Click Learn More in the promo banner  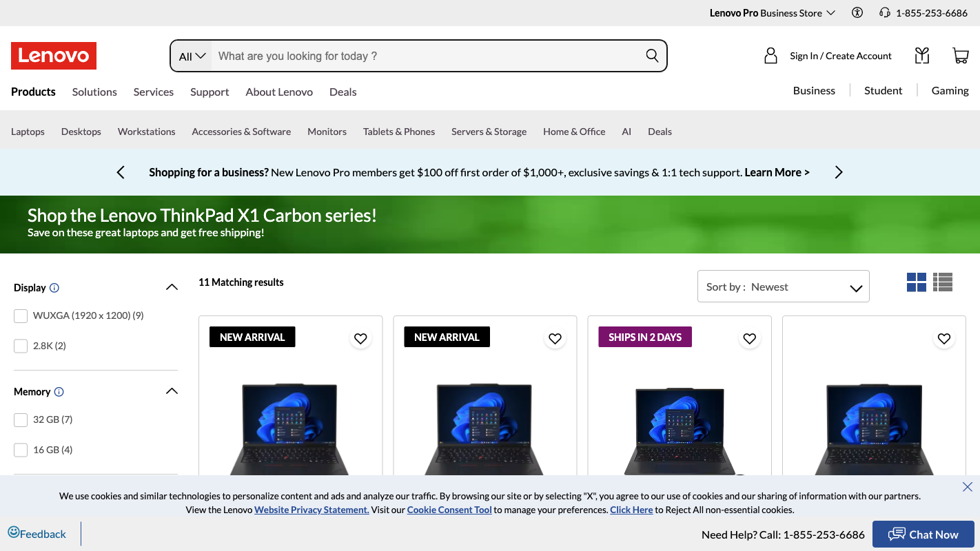777,172
